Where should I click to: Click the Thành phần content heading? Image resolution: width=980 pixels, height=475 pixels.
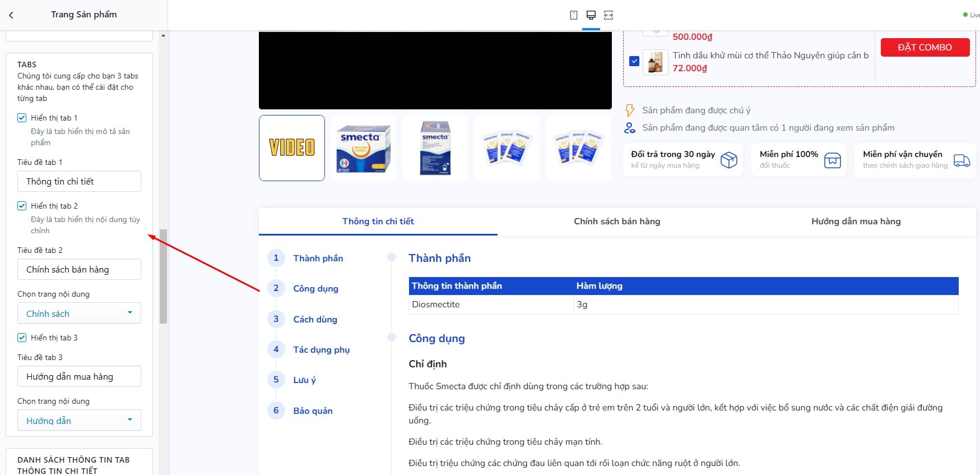[x=439, y=258]
